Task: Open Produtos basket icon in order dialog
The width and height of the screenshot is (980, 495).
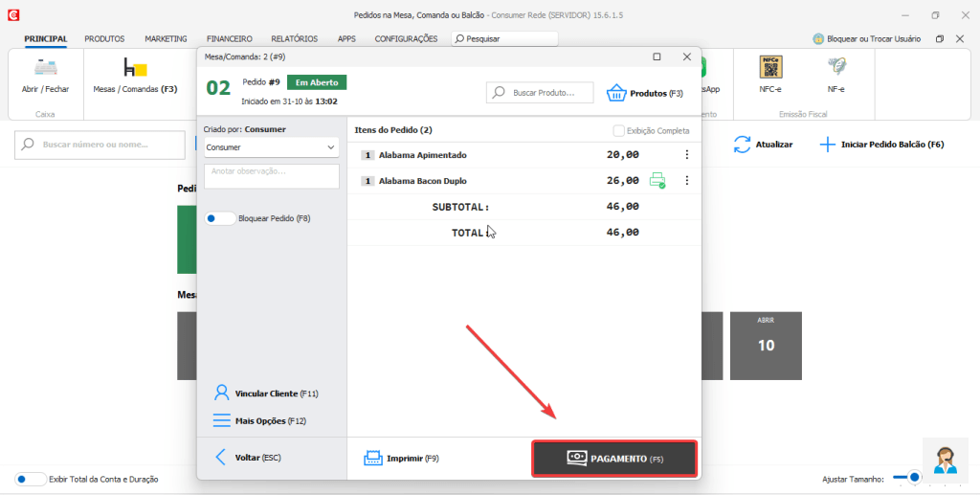Action: pyautogui.click(x=617, y=93)
